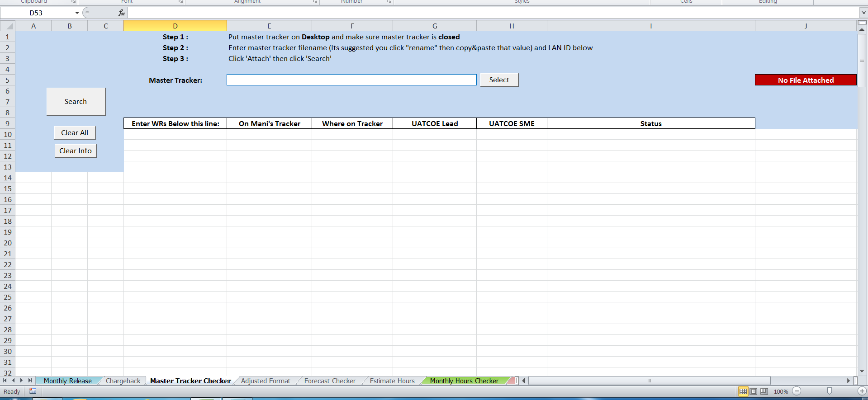Open the Forecast Checker sheet tab
This screenshot has height=400, width=868.
[x=330, y=381]
